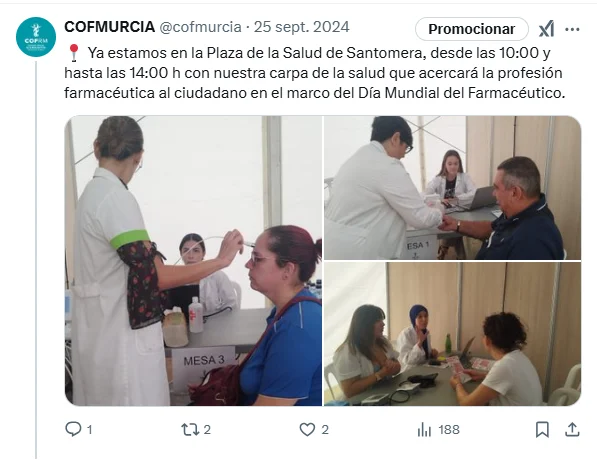Click the reply count number 1
This screenshot has width=597, height=460.
click(89, 430)
